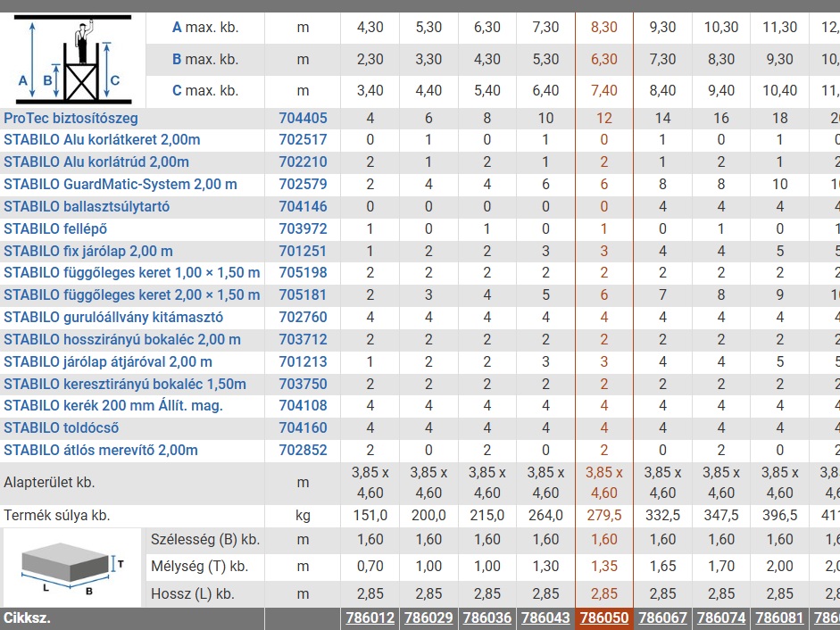Select the 1,35 depth value cell
This screenshot has height=630, width=840.
pyautogui.click(x=604, y=567)
